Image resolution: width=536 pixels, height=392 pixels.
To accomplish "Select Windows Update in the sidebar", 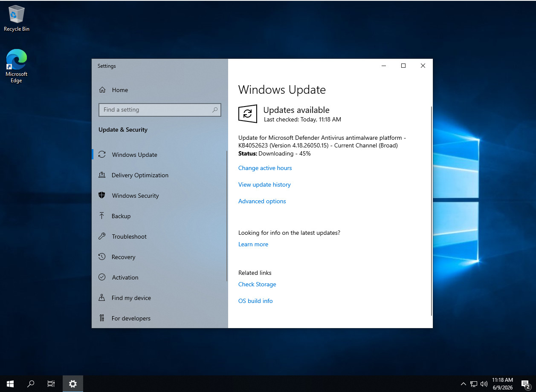I will coord(160,155).
